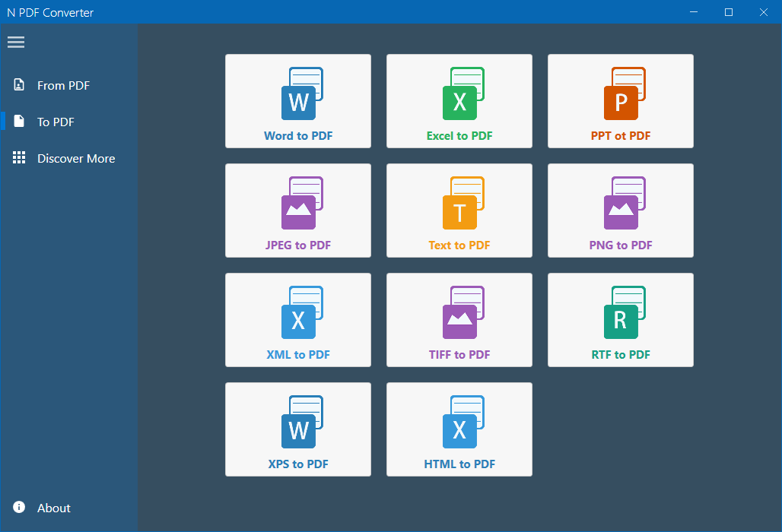Select the yellow Text T icon
The height and width of the screenshot is (532, 782).
463,203
